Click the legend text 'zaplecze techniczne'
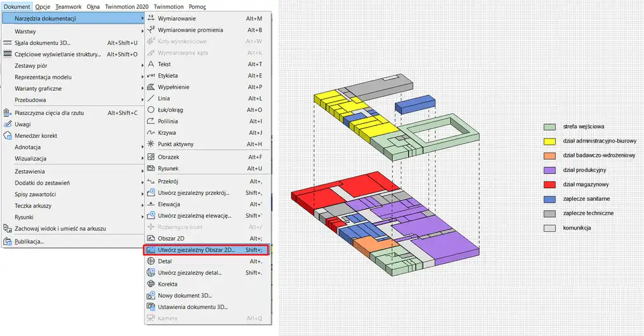 (x=588, y=213)
